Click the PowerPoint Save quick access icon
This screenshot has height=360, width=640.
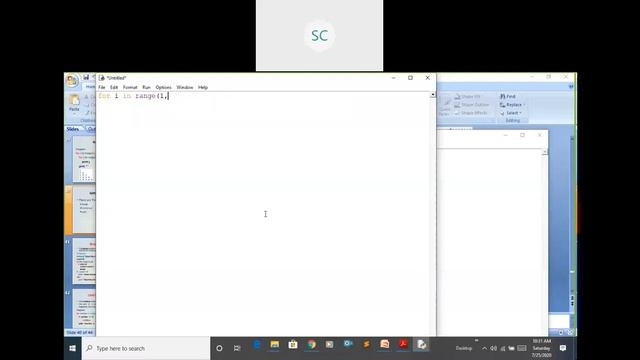pos(86,77)
